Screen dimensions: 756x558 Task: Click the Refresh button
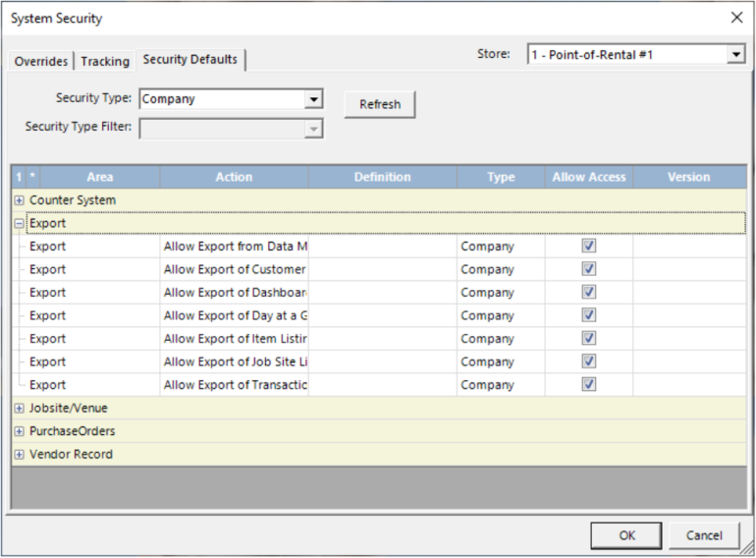(x=379, y=104)
